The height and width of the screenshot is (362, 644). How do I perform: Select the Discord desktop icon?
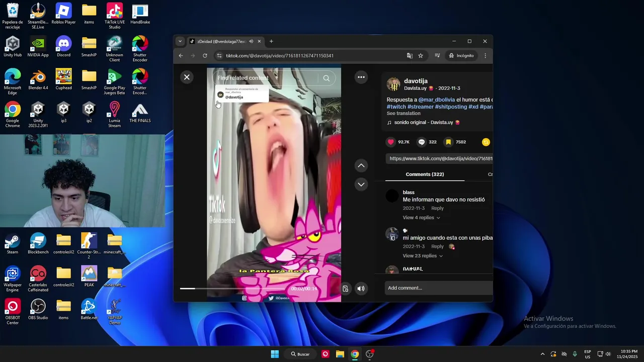tap(63, 46)
